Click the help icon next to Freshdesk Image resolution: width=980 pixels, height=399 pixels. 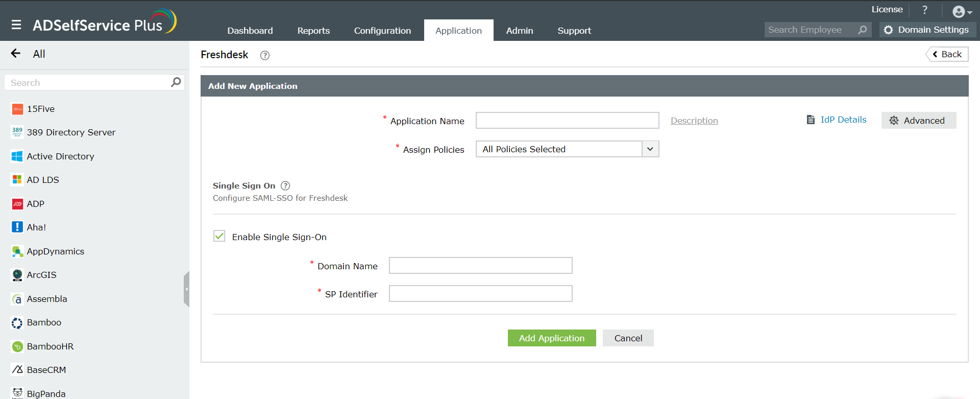264,56
